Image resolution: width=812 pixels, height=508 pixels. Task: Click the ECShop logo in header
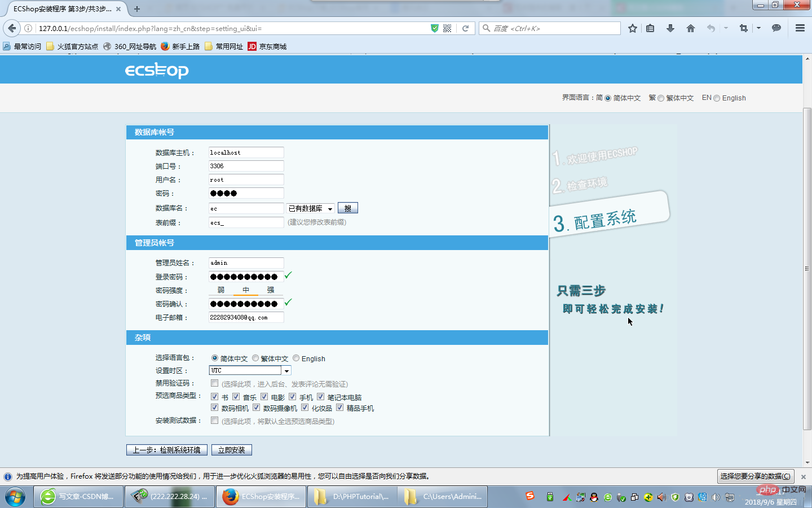coord(157,70)
